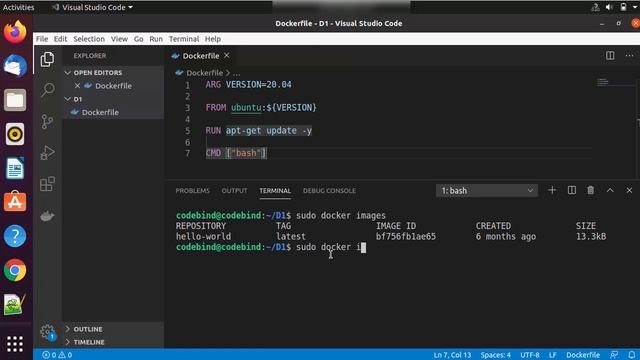Open Ubuntu Software from the dock
This screenshot has width=640, height=360.
tap(15, 202)
